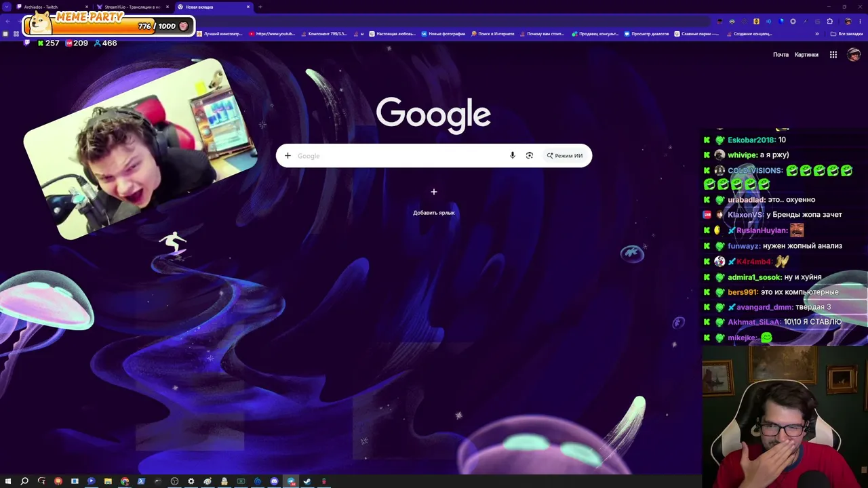Screen dimensions: 868x488
Task: Open the Почему вам стоит bookmark
Action: [543, 34]
